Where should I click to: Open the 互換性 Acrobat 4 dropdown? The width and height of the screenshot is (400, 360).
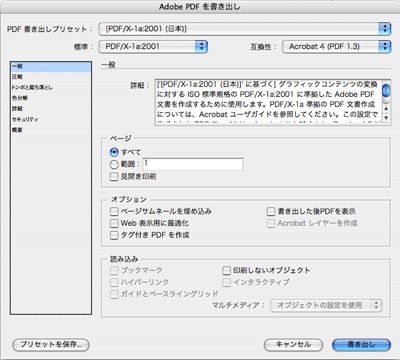336,47
